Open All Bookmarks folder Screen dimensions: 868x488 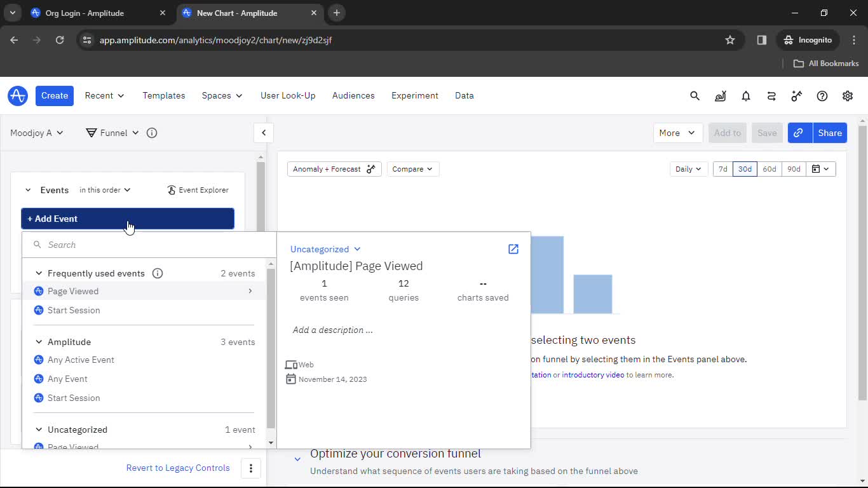point(826,64)
